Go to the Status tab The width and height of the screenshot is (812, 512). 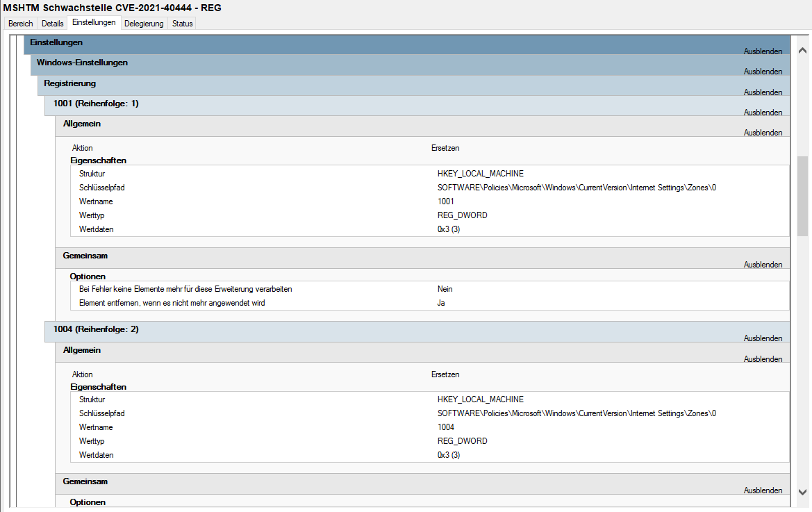click(183, 24)
